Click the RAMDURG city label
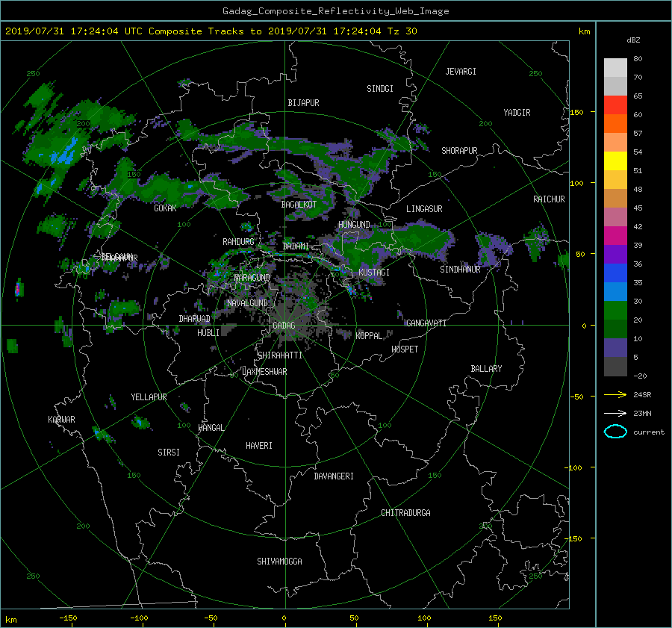 point(238,242)
